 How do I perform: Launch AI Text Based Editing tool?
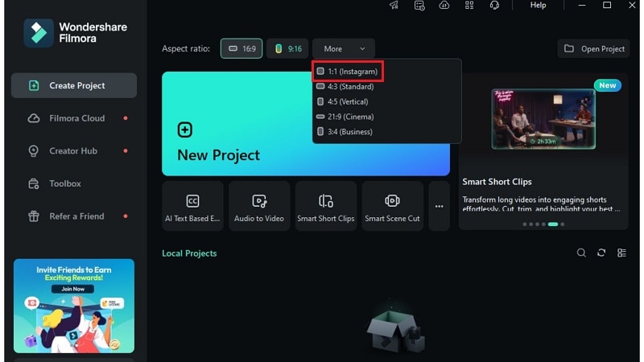coord(192,206)
